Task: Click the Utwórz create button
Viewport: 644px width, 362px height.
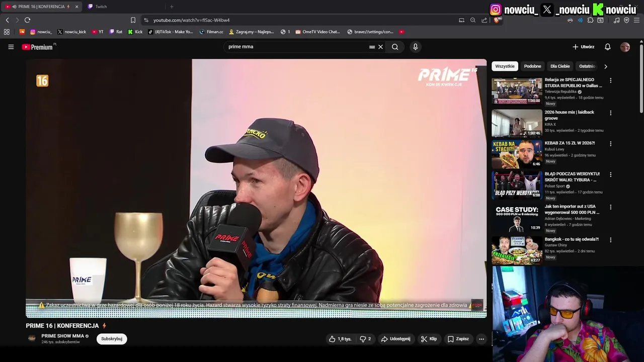Action: [584, 47]
